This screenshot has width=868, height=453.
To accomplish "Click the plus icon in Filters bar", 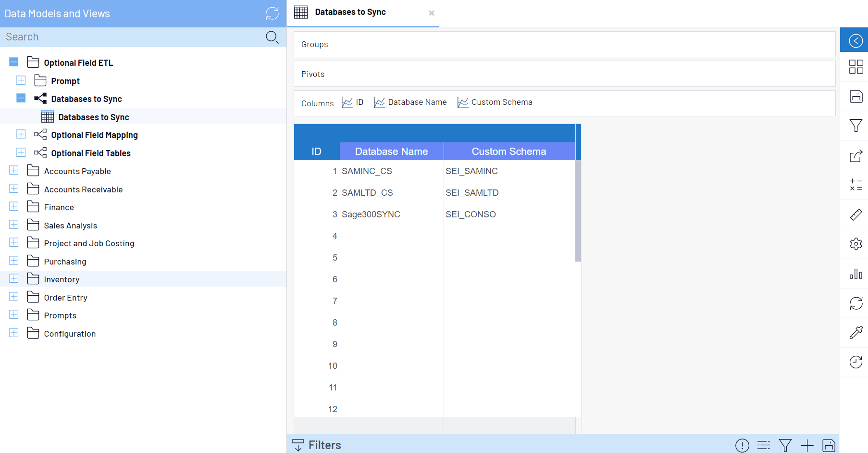I will coord(807,445).
